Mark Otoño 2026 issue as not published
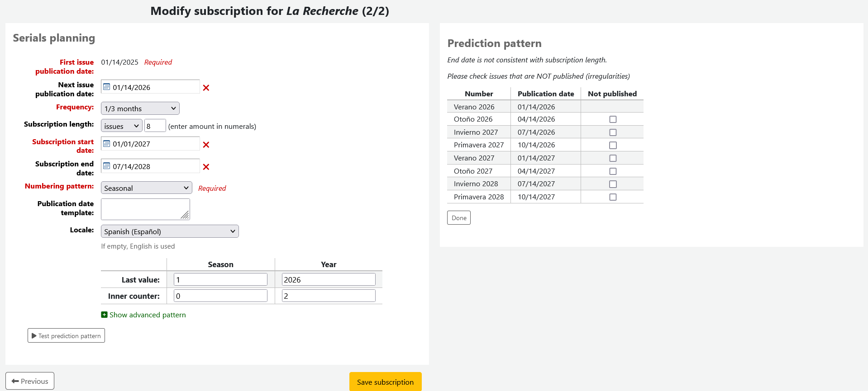The image size is (868, 391). [x=613, y=119]
